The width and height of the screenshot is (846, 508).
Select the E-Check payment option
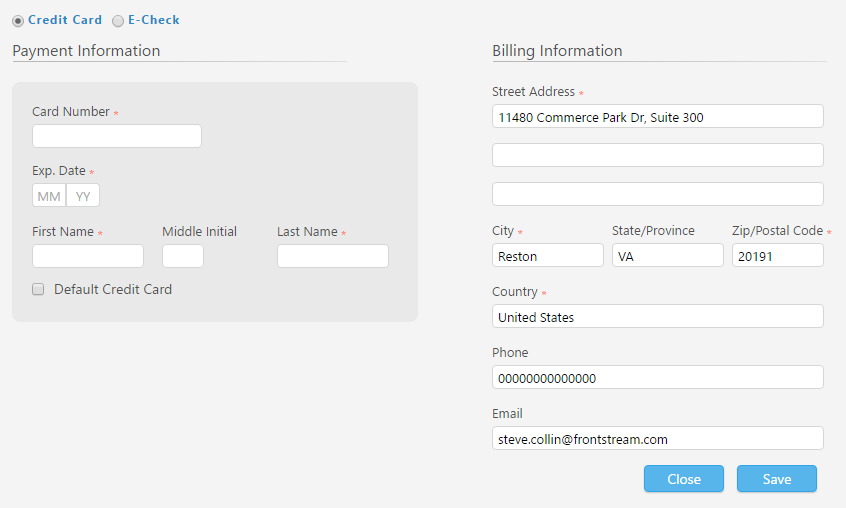118,21
